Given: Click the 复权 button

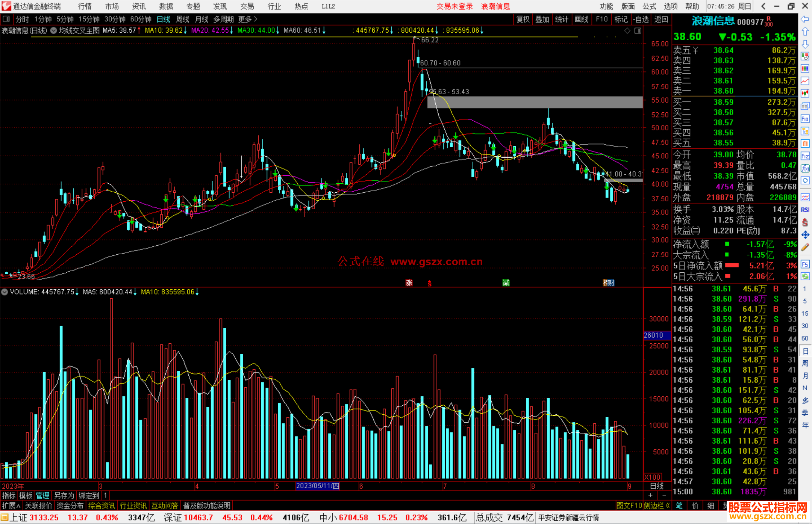Looking at the screenshot, I should point(523,19).
